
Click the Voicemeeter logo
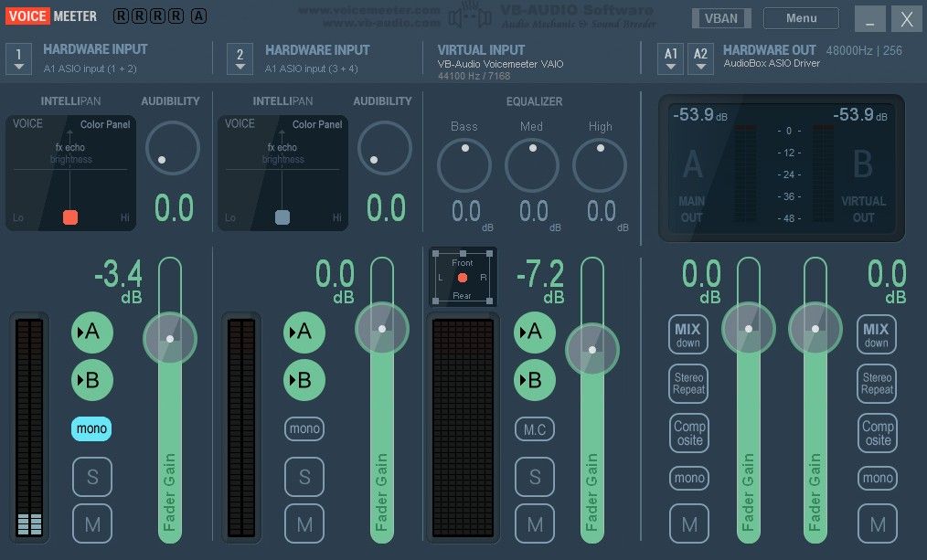(x=51, y=16)
